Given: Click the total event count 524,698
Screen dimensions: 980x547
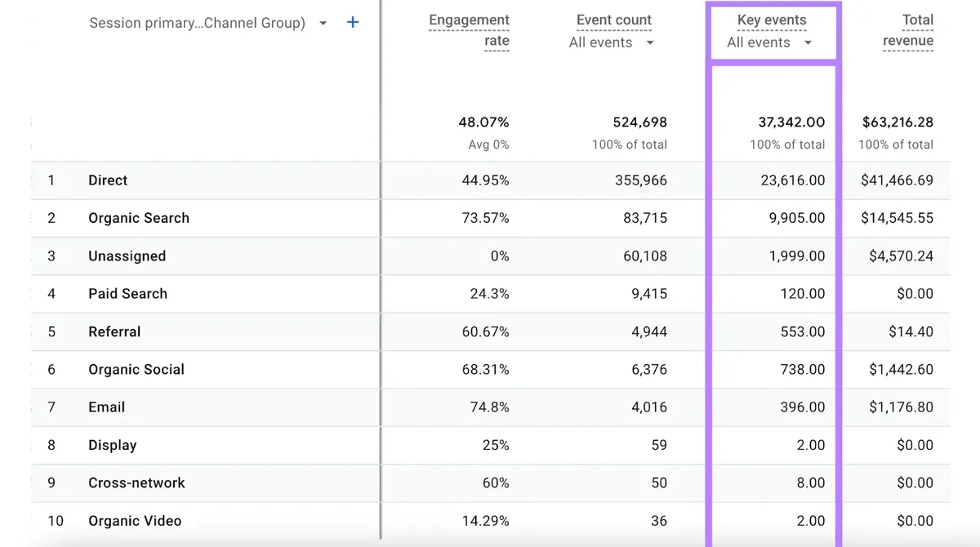Looking at the screenshot, I should pos(640,122).
